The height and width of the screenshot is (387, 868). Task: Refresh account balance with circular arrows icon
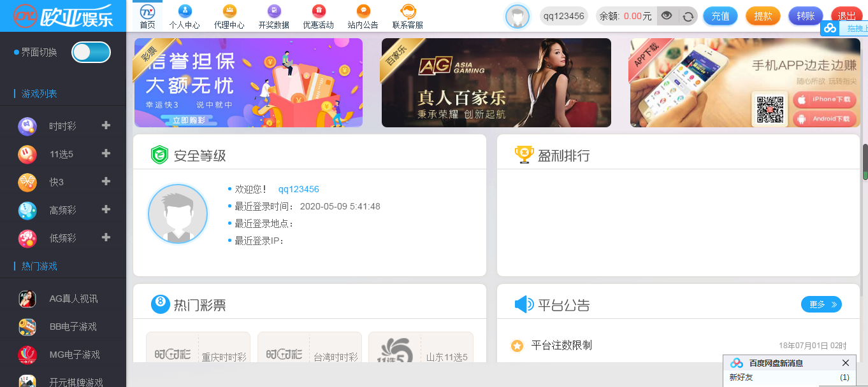(687, 16)
